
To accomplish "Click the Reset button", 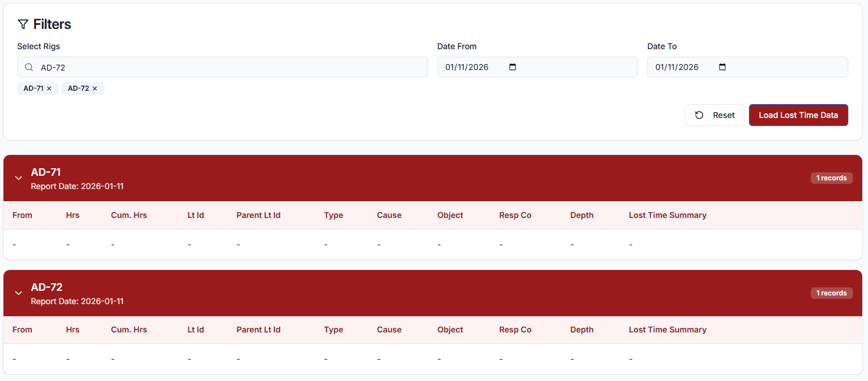I will pyautogui.click(x=714, y=115).
